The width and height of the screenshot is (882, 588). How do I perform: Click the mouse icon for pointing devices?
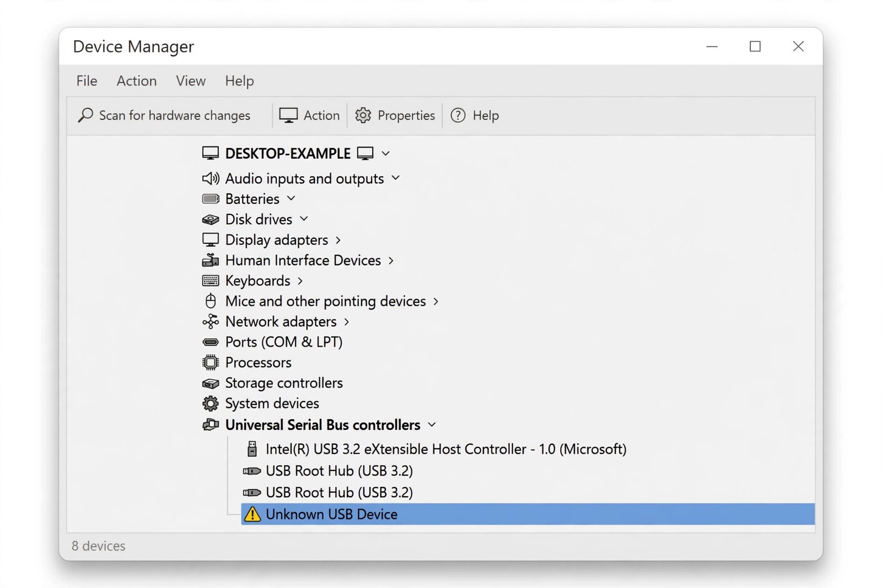(211, 301)
